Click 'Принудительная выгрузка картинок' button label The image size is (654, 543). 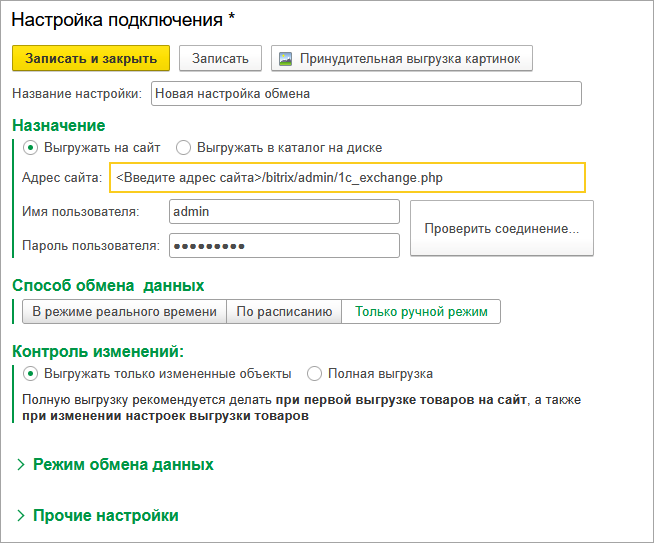[x=410, y=58]
